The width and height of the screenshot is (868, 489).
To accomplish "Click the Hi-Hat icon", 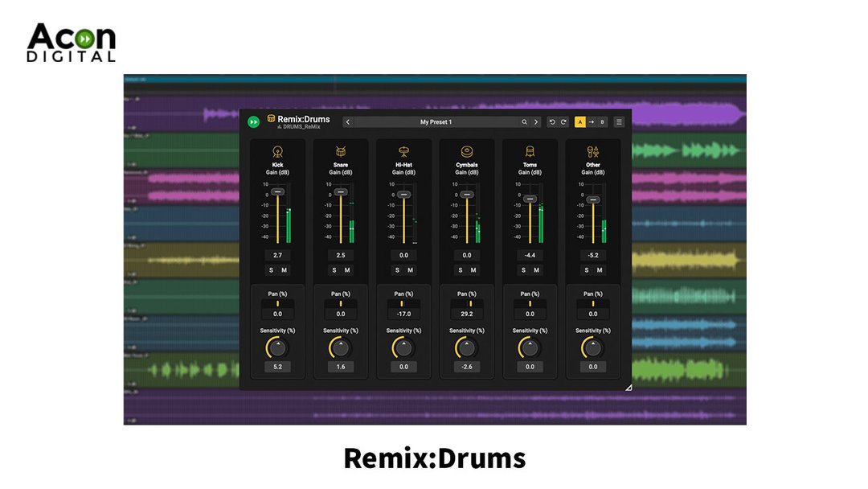I will tap(403, 150).
